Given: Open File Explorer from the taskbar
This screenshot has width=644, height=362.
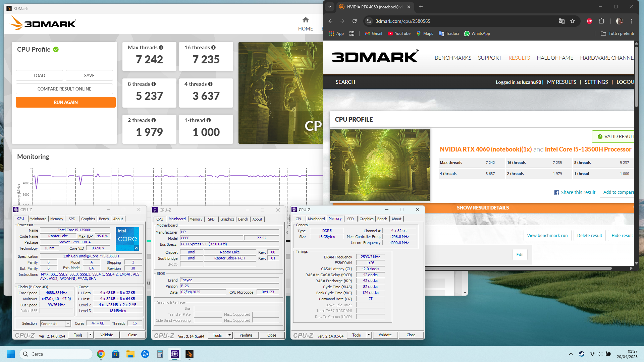Looking at the screenshot, I should (130, 354).
